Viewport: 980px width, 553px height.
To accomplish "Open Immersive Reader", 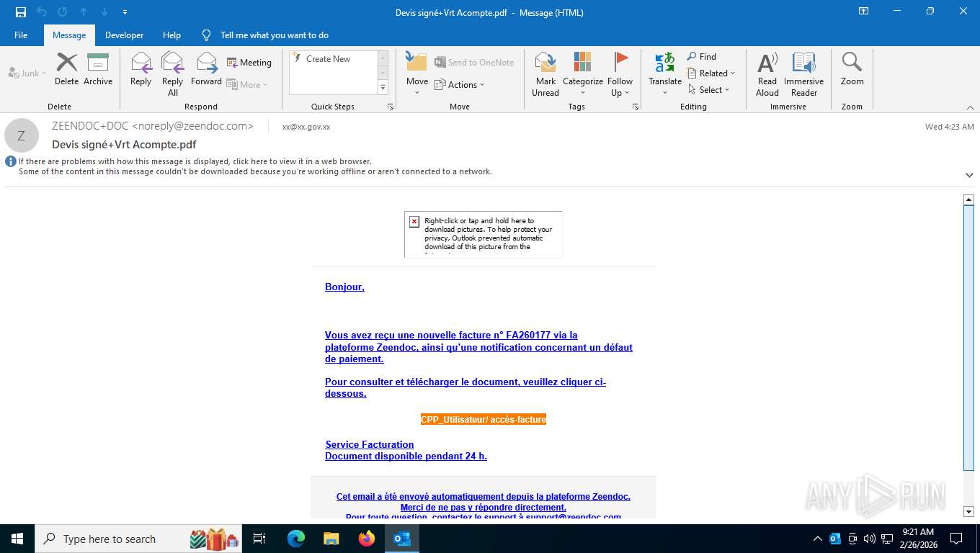I will pos(804,74).
